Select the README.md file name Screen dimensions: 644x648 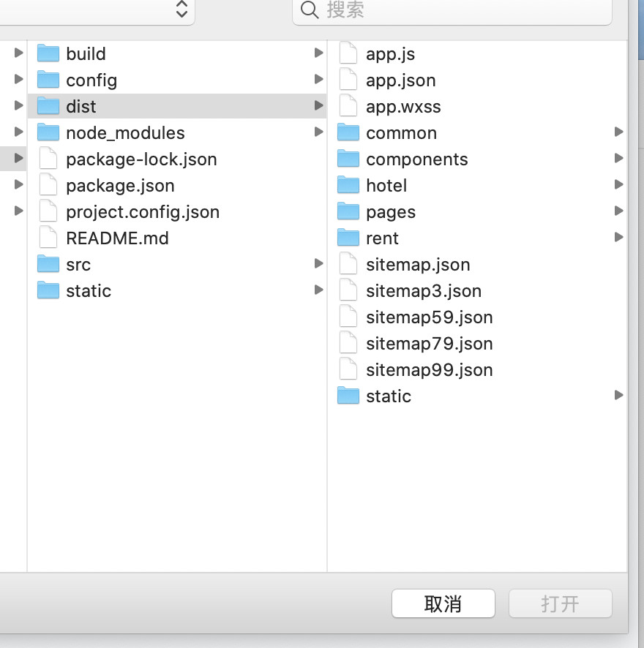point(118,238)
